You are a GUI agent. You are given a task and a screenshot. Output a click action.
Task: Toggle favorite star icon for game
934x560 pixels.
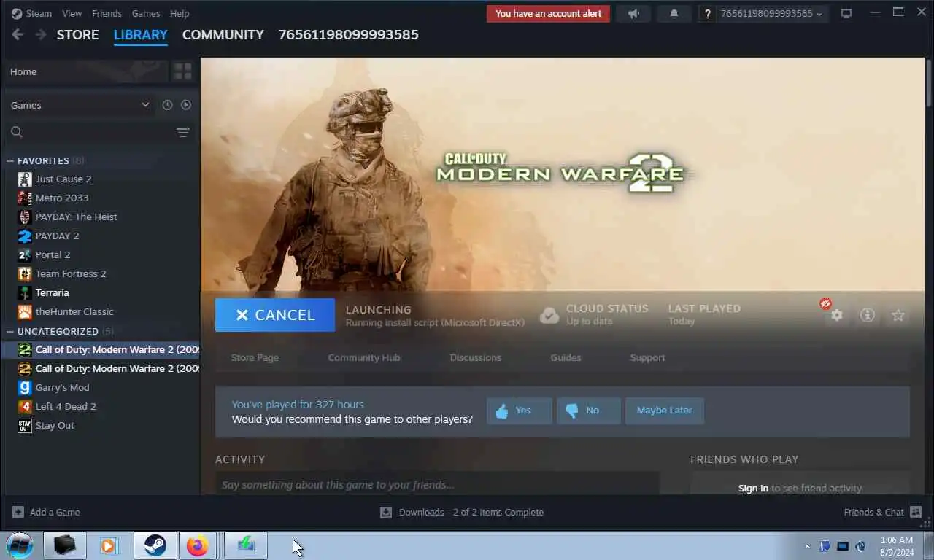click(898, 315)
